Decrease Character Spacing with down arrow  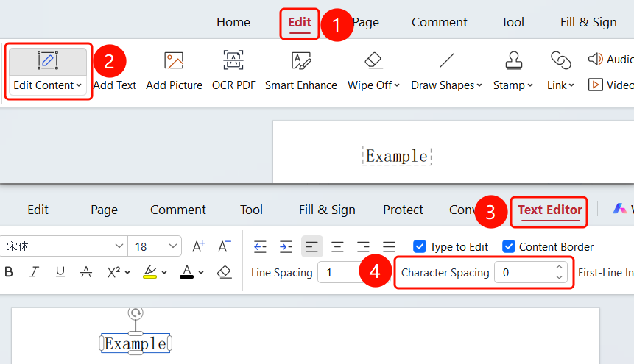559,277
